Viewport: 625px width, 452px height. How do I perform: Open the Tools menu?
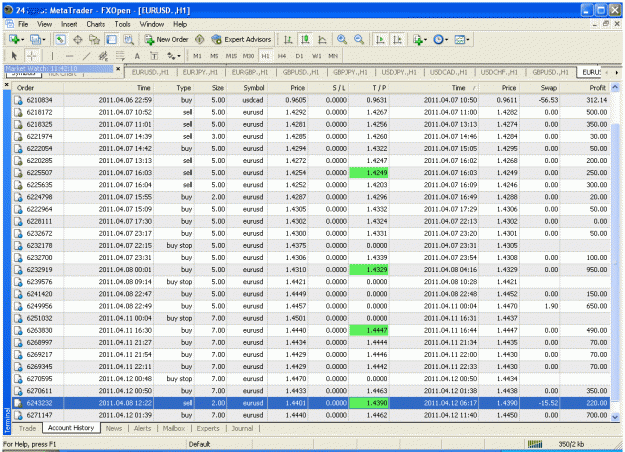point(122,24)
